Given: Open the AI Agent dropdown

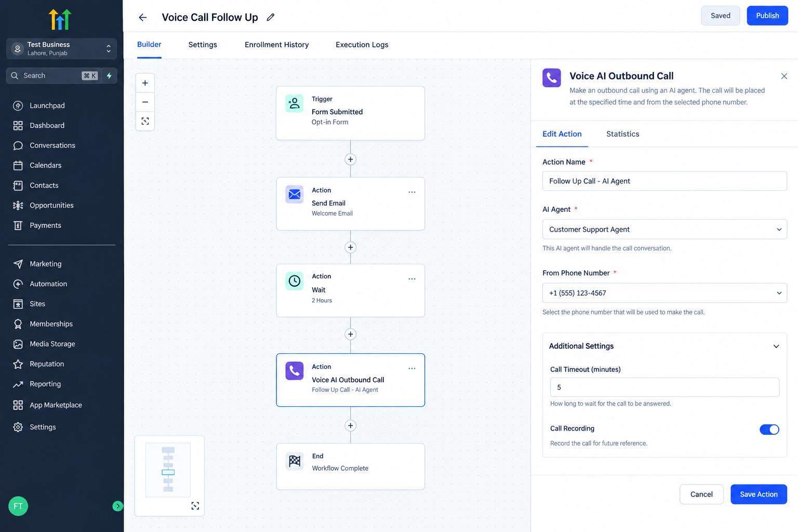Looking at the screenshot, I should tap(664, 229).
